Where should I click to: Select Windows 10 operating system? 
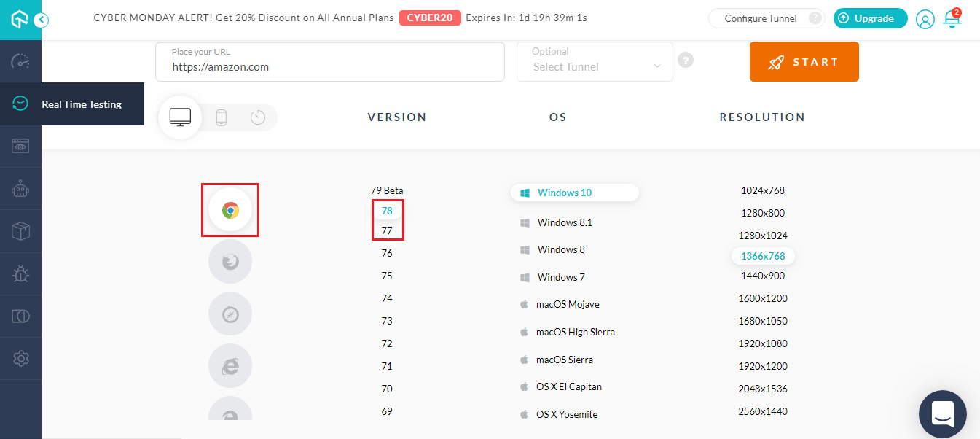(x=574, y=193)
